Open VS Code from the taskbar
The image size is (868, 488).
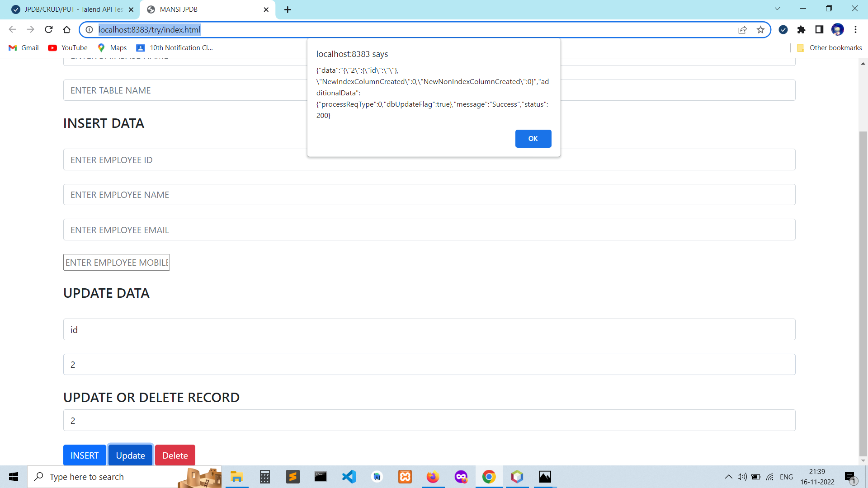pyautogui.click(x=349, y=477)
